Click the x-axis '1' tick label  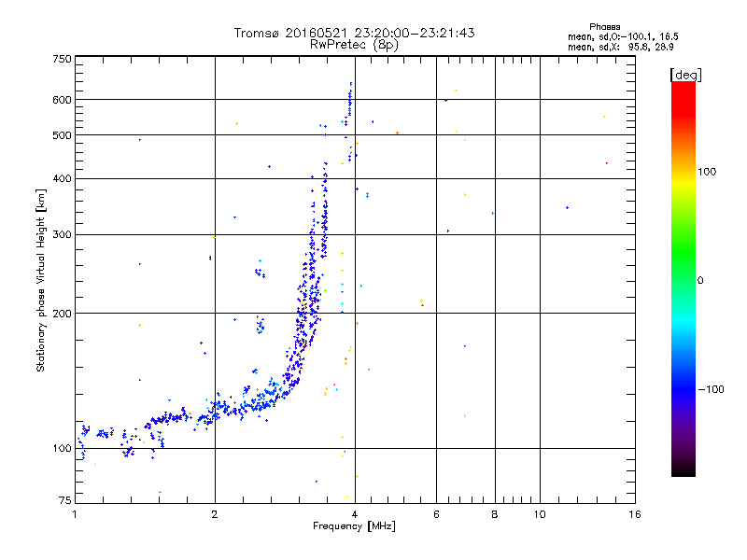coord(75,514)
